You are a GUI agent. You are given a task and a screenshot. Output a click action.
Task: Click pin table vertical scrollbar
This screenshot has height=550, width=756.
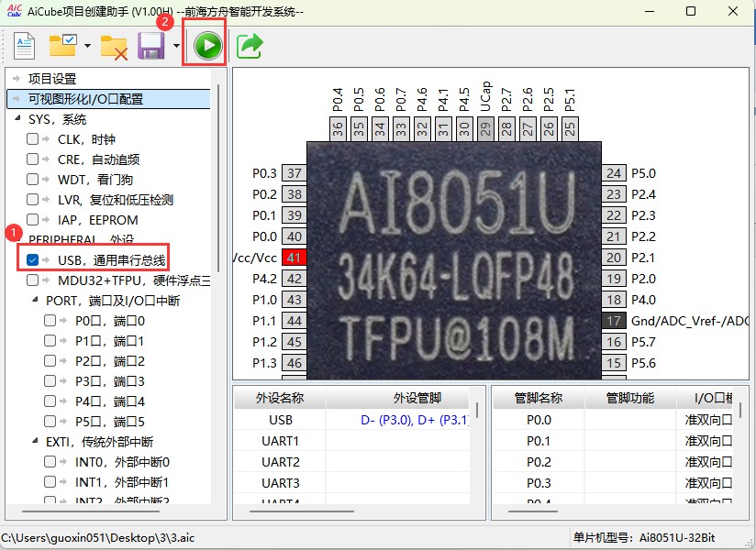[x=740, y=410]
